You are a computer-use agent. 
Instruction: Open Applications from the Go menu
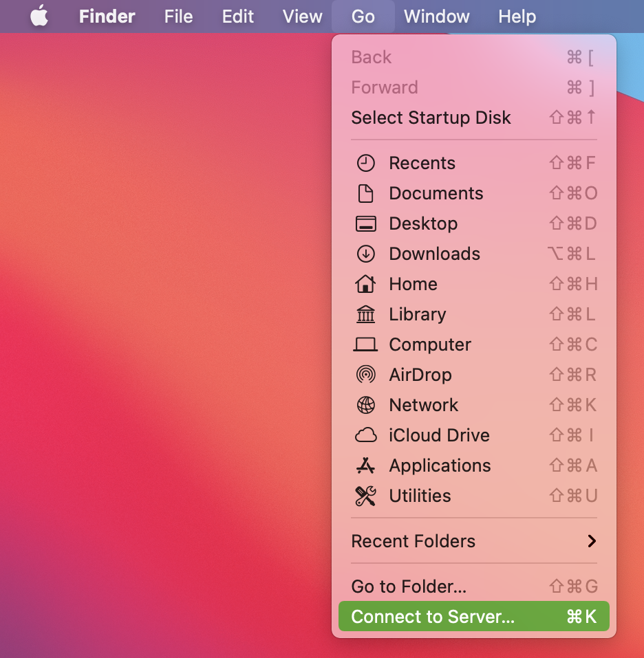click(x=440, y=465)
